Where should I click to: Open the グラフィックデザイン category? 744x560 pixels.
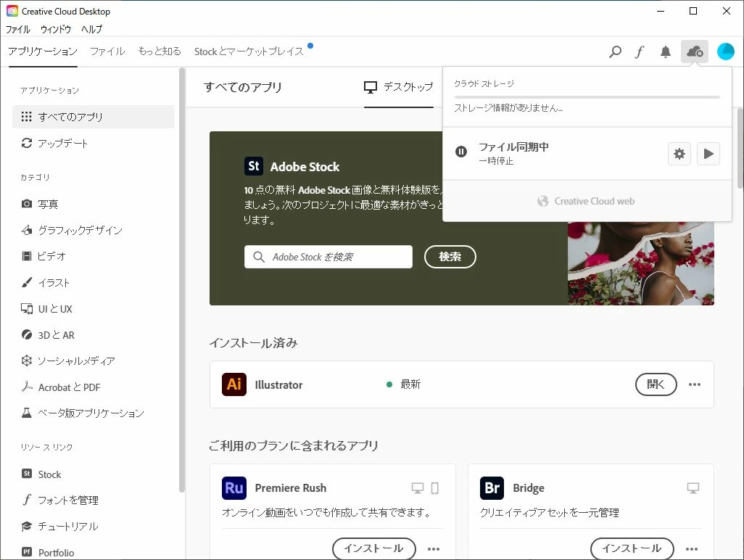point(94,230)
